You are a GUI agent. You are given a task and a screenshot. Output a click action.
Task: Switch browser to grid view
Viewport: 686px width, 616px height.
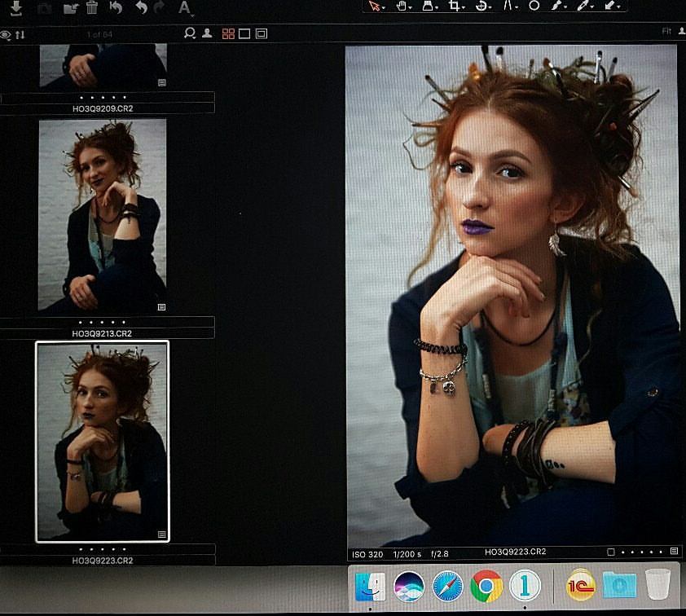pyautogui.click(x=228, y=33)
